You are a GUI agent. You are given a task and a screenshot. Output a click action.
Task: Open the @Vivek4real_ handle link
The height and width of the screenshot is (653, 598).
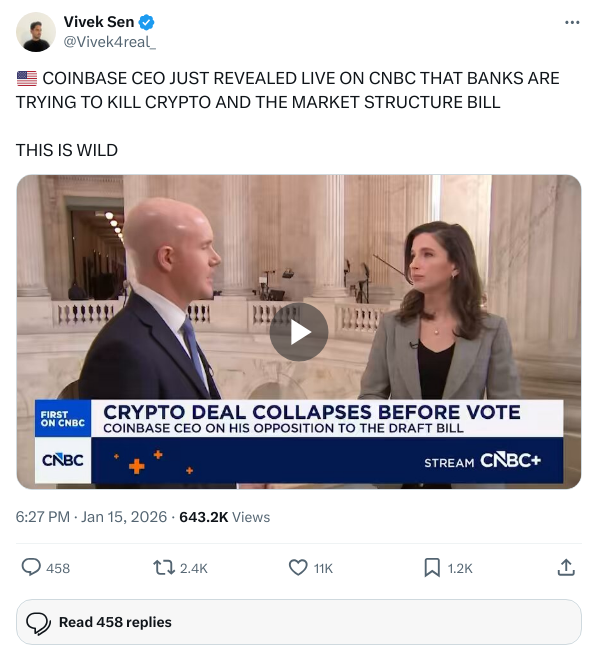point(110,42)
